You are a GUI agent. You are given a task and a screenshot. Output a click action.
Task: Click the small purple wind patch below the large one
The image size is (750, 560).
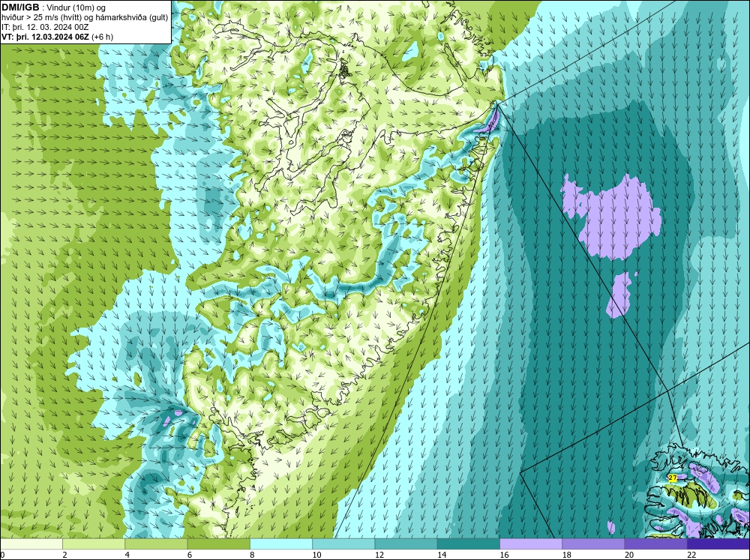pyautogui.click(x=620, y=295)
